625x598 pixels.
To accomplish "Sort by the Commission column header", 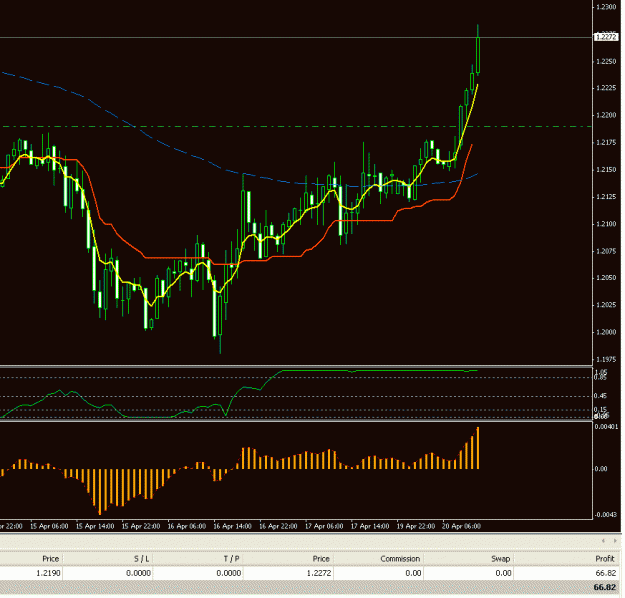I will 400,559.
